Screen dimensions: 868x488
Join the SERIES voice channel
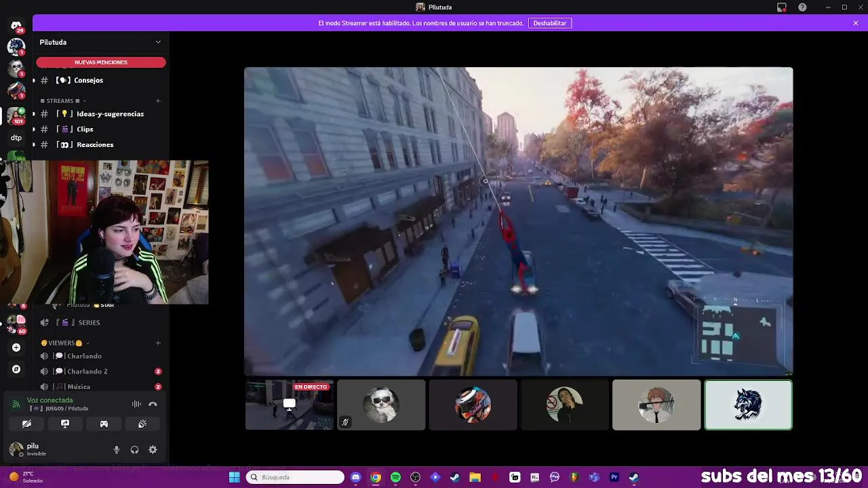[100, 323]
